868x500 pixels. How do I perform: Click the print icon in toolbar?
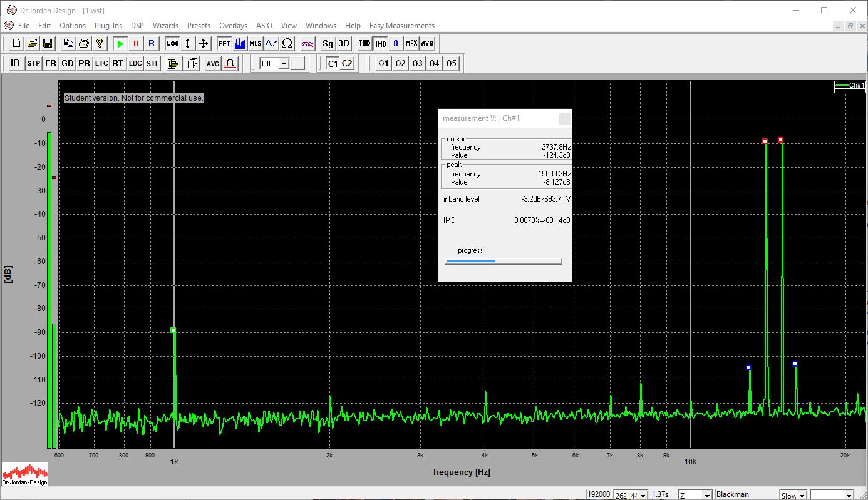pos(84,44)
